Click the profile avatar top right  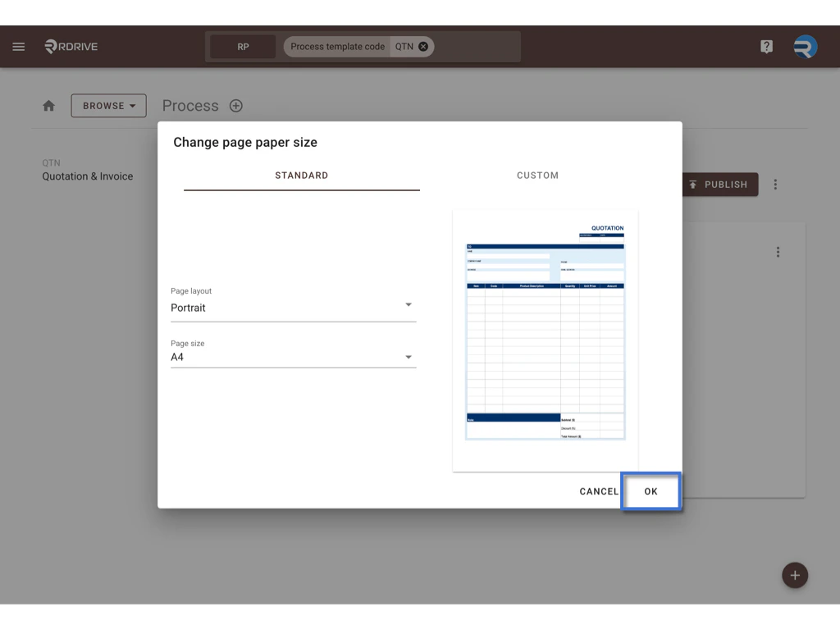[x=805, y=46]
